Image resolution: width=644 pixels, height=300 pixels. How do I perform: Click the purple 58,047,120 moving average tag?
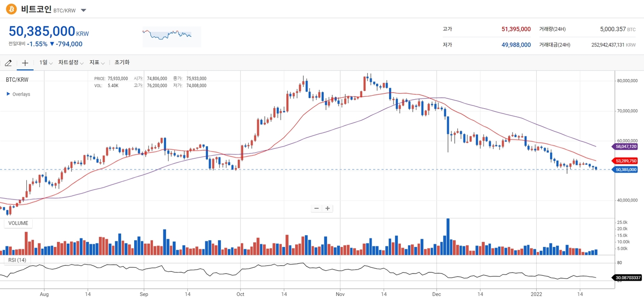coord(626,146)
